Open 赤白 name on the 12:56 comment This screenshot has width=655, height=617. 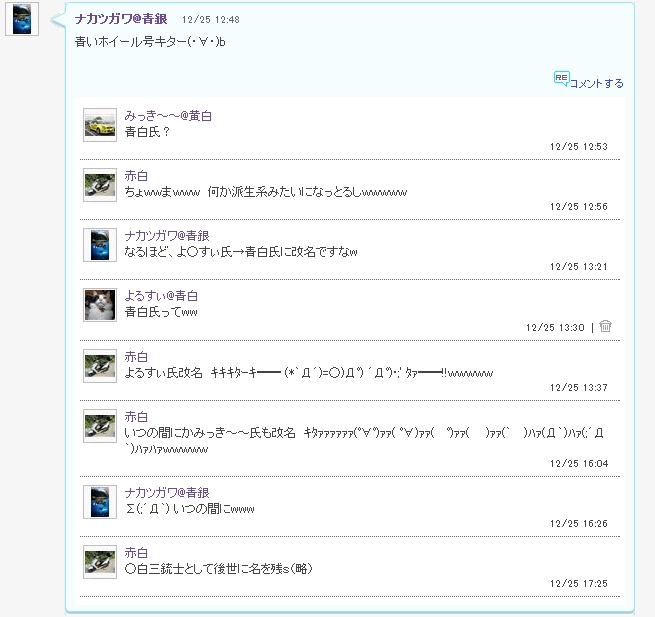click(x=136, y=176)
